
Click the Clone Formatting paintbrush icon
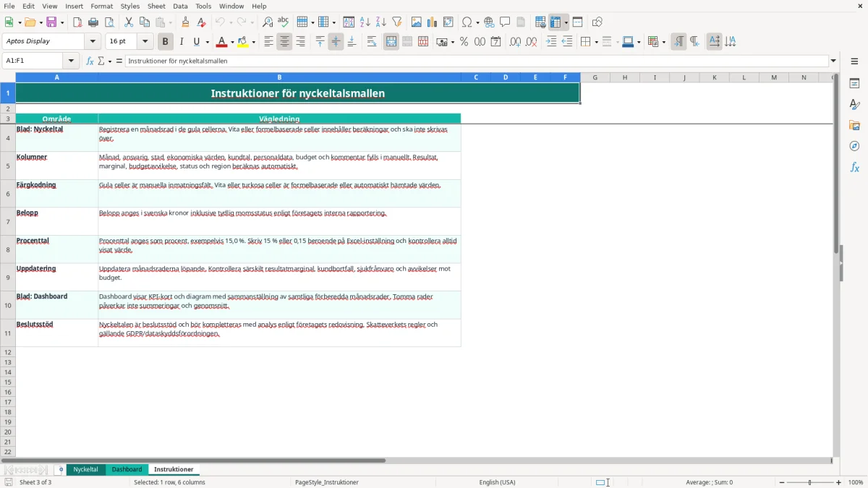(x=185, y=22)
